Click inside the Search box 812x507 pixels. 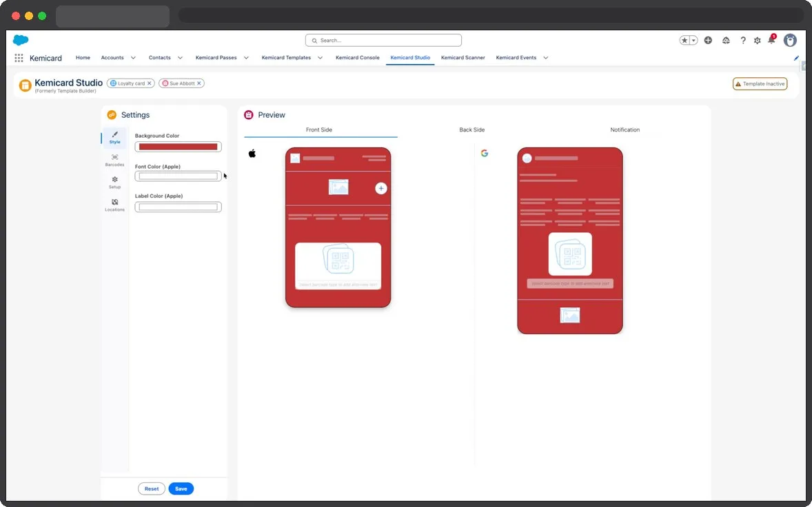[x=383, y=41]
